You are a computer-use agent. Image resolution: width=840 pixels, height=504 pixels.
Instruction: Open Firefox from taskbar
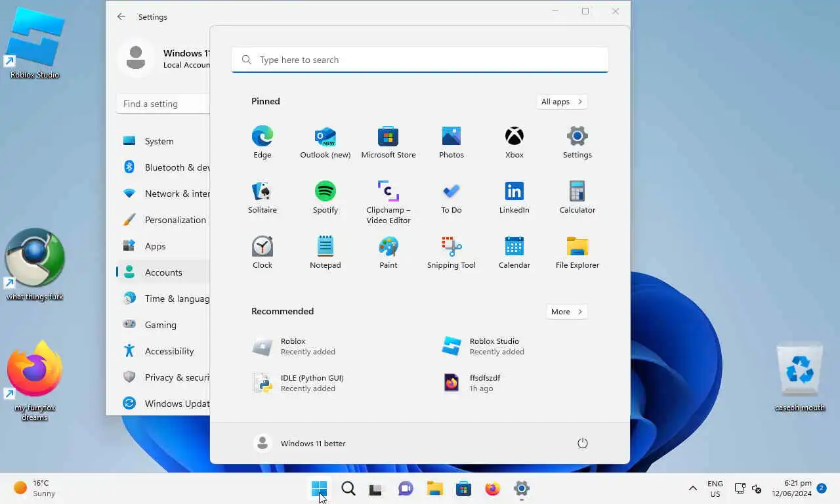(492, 488)
